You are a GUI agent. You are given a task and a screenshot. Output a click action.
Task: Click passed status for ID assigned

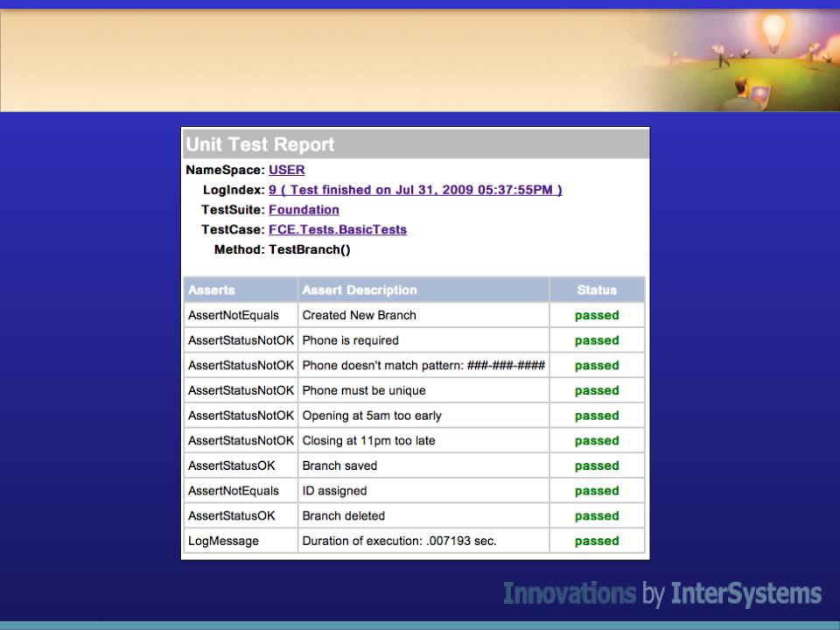coord(597,491)
